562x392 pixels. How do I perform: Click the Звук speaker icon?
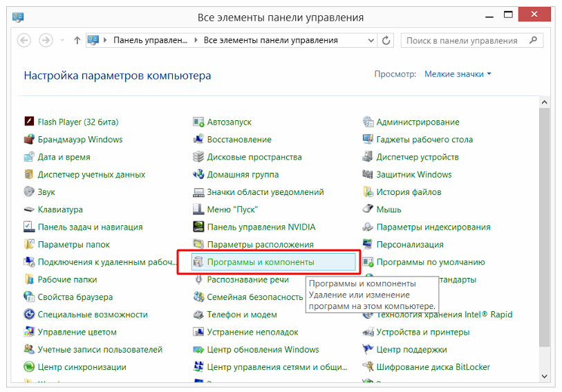pos(29,192)
